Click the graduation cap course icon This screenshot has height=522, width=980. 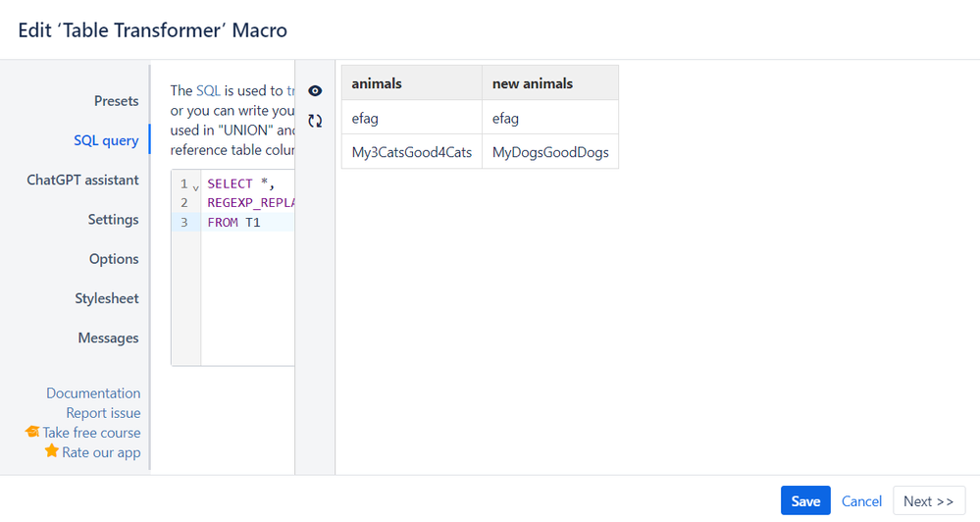click(x=32, y=432)
